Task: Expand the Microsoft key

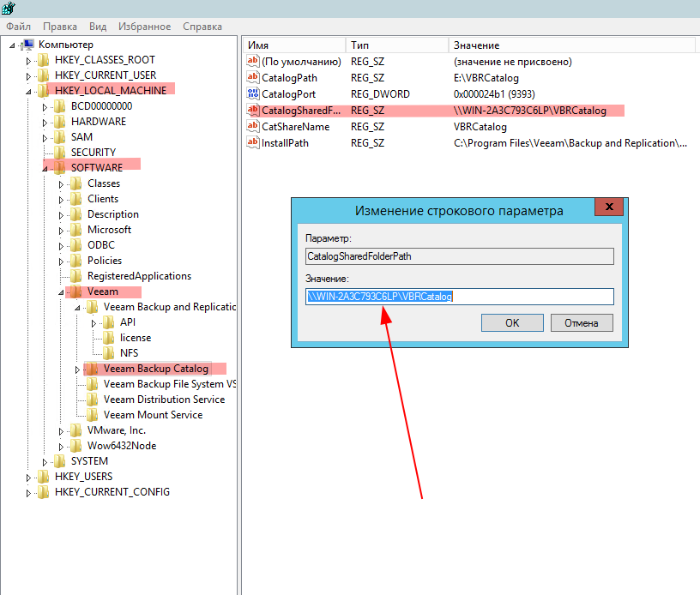Action: pyautogui.click(x=61, y=231)
